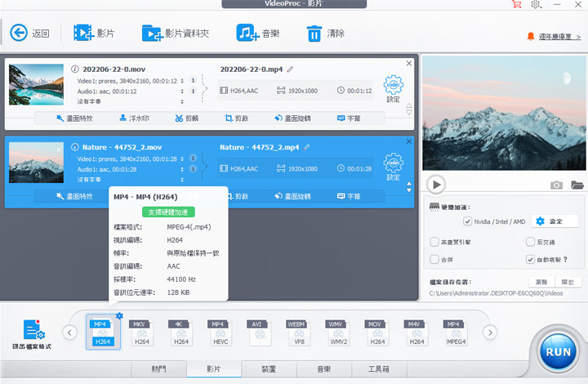Show more format presets with right arrow
This screenshot has width=588, height=384.
point(490,333)
